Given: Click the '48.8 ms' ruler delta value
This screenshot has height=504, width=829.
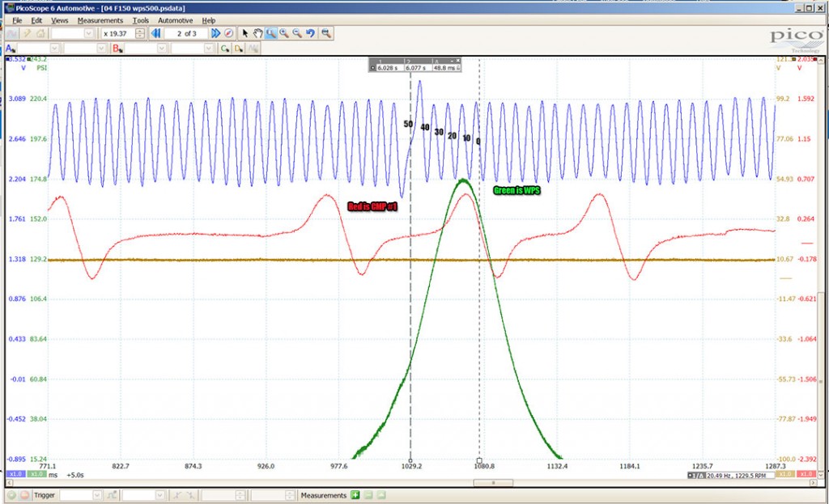Looking at the screenshot, I should (444, 68).
